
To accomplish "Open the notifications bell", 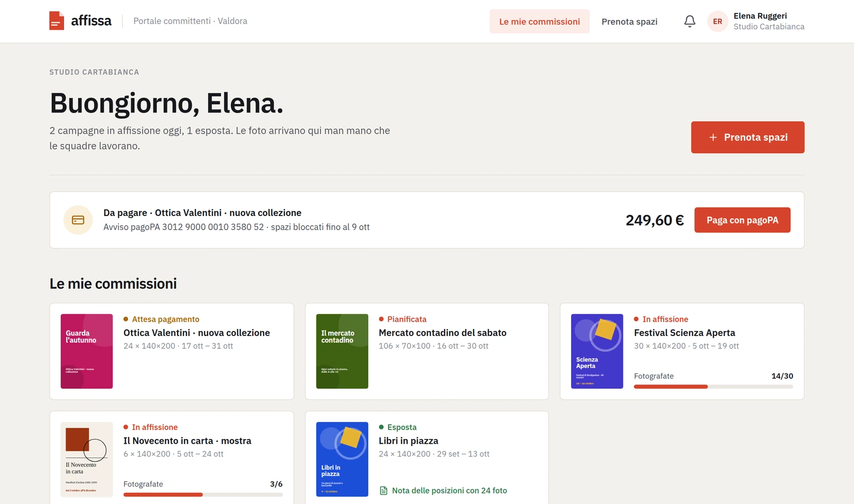I will (690, 21).
